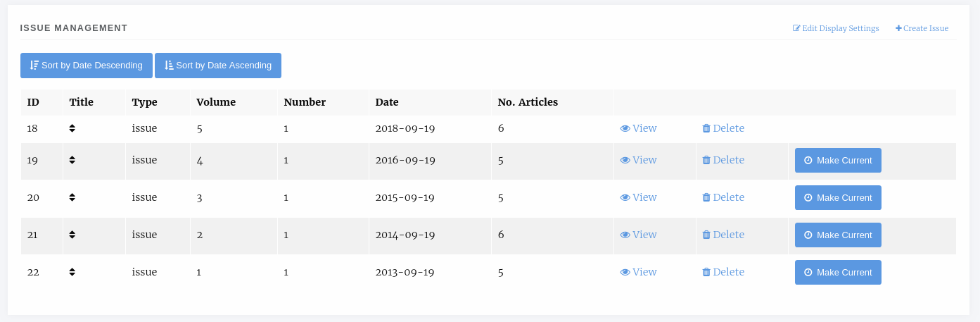Make issue 19 the current issue

click(x=838, y=161)
